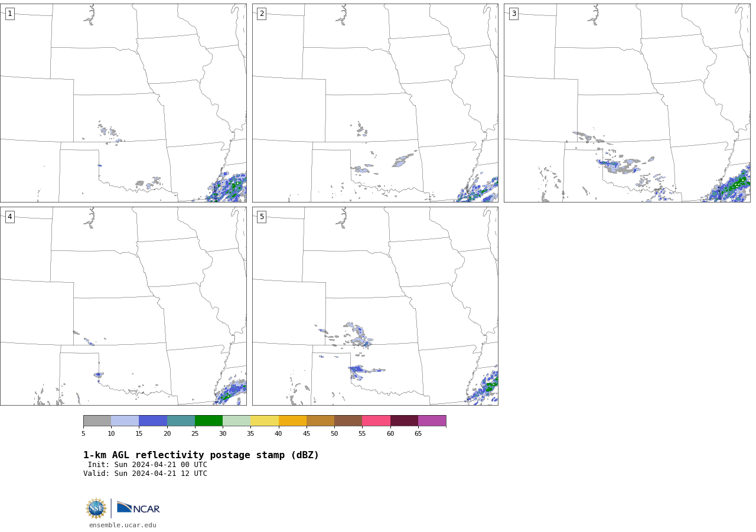The image size is (756, 532).
Task: Select the dark green 25-30 dBZ swatch
Action: [208, 420]
